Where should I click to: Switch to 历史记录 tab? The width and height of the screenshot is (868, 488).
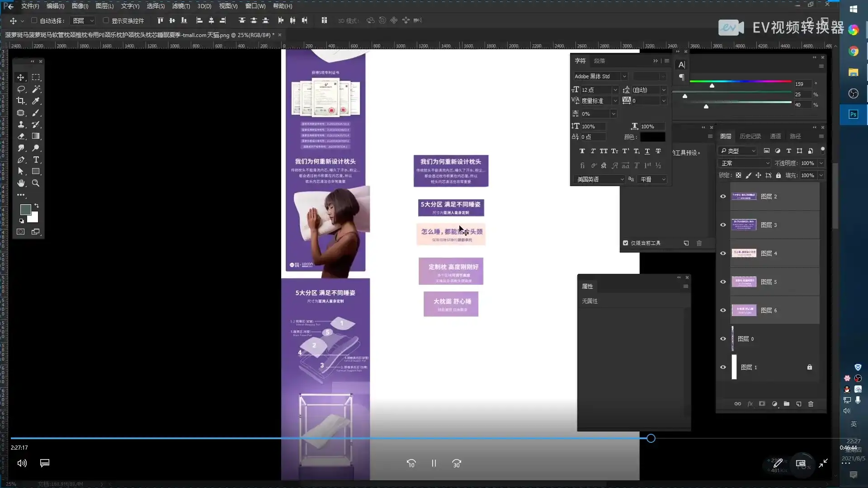tap(750, 136)
